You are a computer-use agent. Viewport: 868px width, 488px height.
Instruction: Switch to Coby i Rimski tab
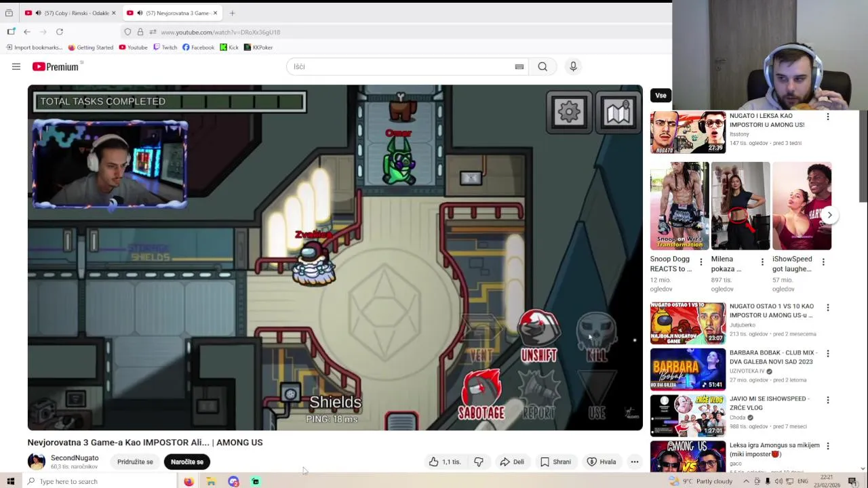(x=71, y=13)
